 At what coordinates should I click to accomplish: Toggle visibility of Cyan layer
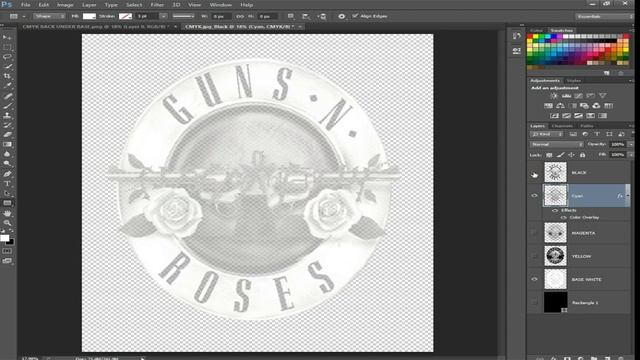tap(534, 196)
